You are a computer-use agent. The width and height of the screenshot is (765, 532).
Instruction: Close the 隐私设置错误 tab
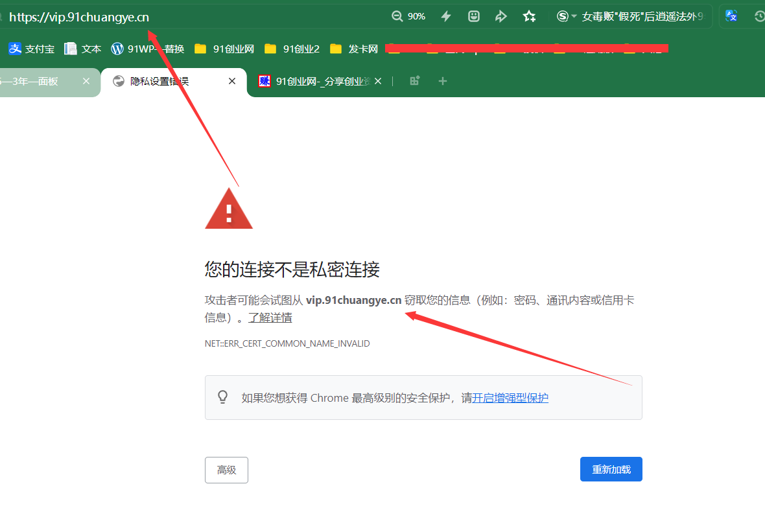coord(232,81)
